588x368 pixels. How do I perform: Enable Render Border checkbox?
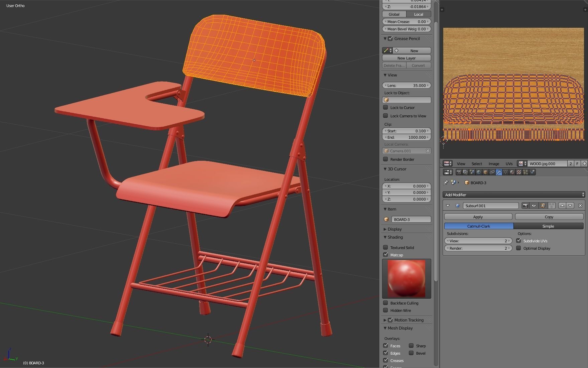(x=385, y=159)
